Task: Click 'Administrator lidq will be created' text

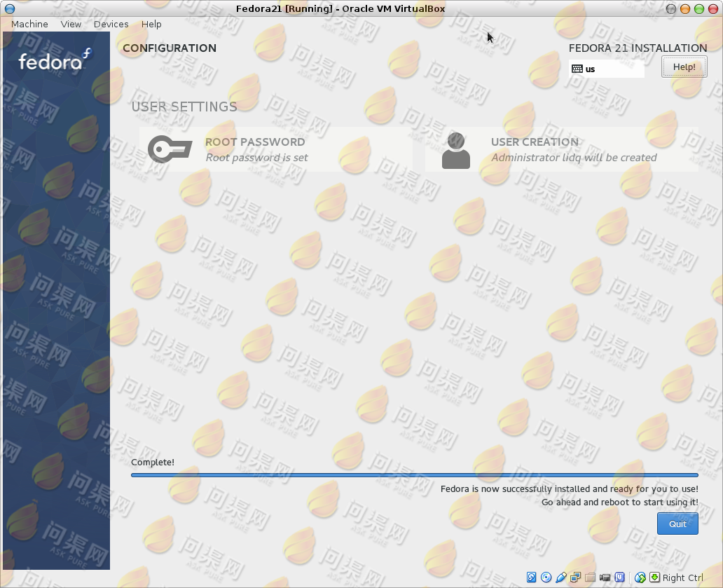Action: click(x=574, y=158)
